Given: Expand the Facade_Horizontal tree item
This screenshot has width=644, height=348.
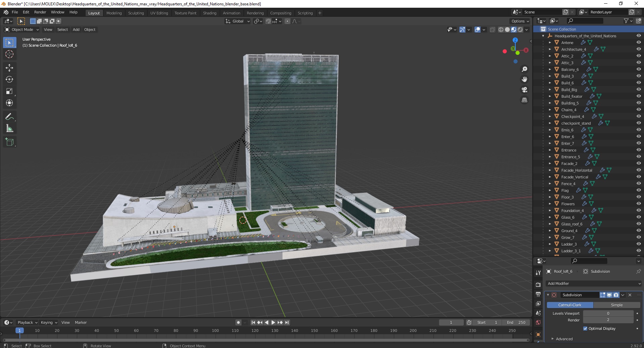Looking at the screenshot, I should (550, 170).
